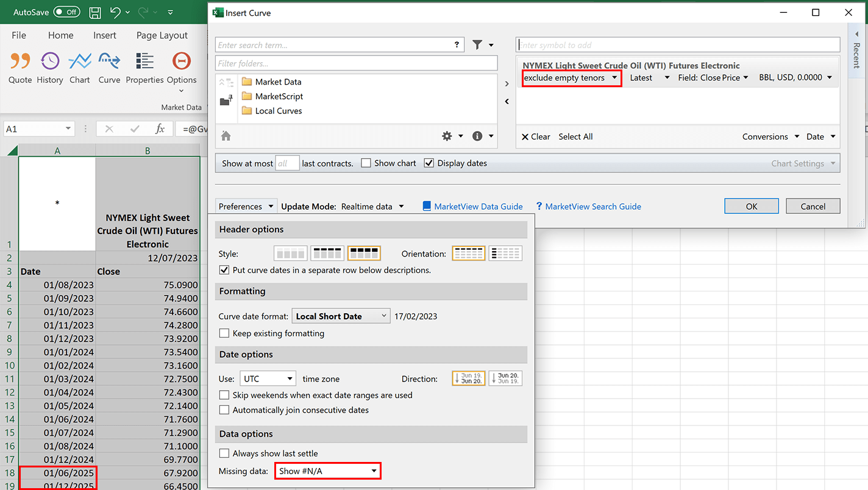868x490 pixels.
Task: Click the Undo arrow in Excel
Action: (x=116, y=12)
